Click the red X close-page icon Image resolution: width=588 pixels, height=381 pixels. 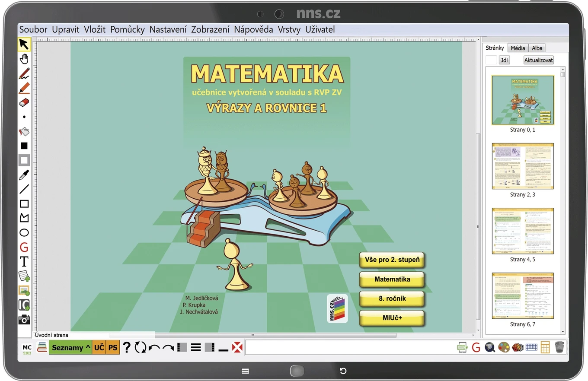coord(237,347)
